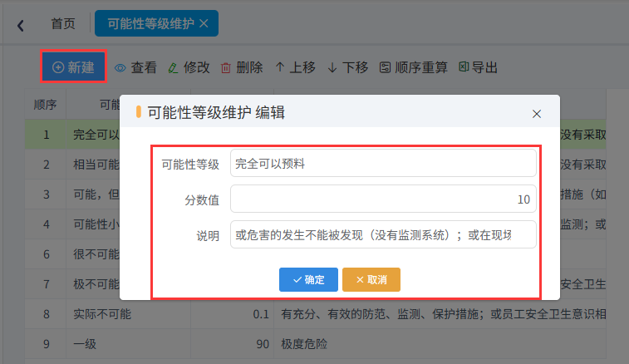This screenshot has width=629, height=364.
Task: Click 修改 in the toolbar
Action: coord(197,67)
